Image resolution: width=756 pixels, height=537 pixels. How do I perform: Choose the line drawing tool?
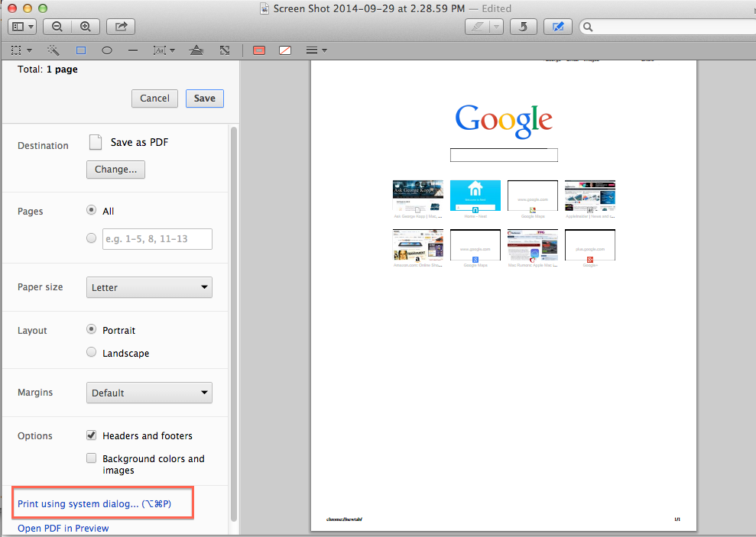point(133,50)
